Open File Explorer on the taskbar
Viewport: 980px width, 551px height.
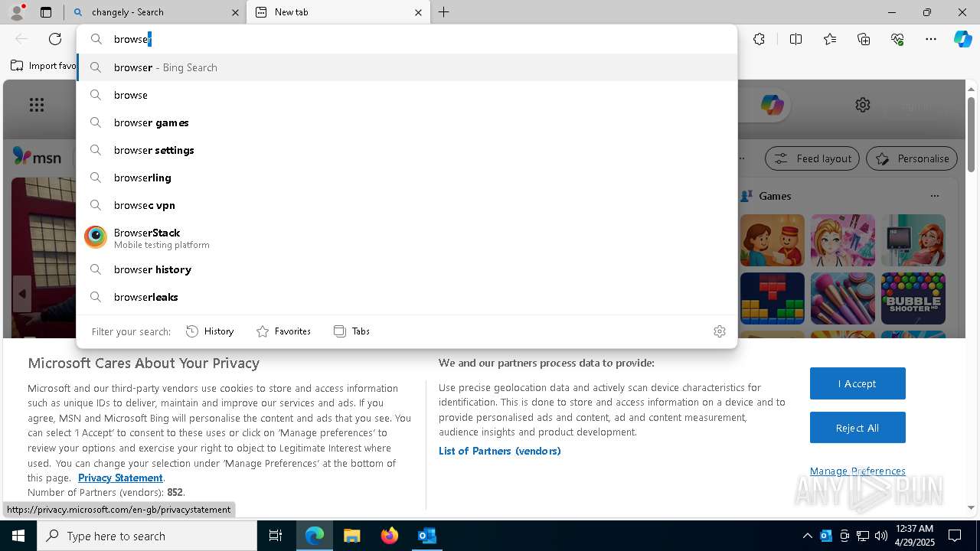tap(351, 536)
